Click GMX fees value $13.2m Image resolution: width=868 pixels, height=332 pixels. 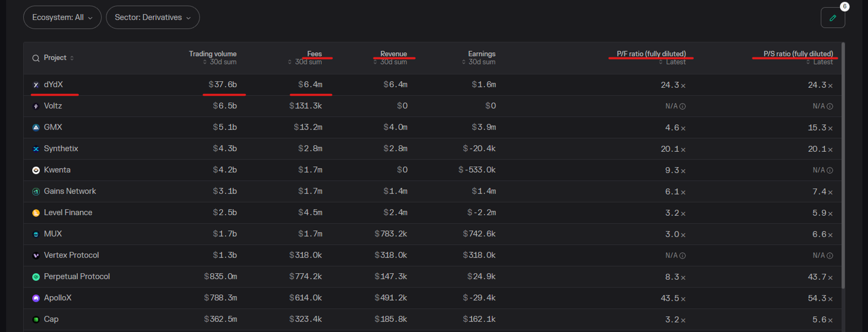[x=308, y=127]
